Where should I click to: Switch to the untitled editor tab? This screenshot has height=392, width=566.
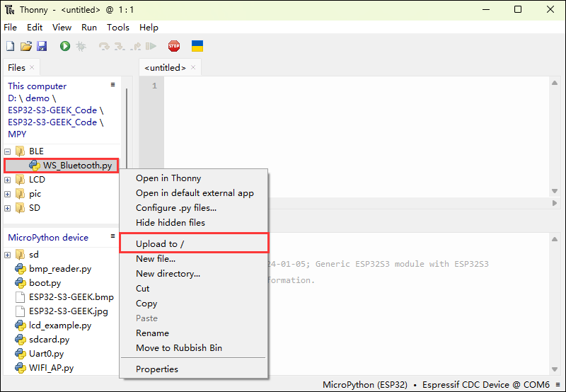(165, 68)
